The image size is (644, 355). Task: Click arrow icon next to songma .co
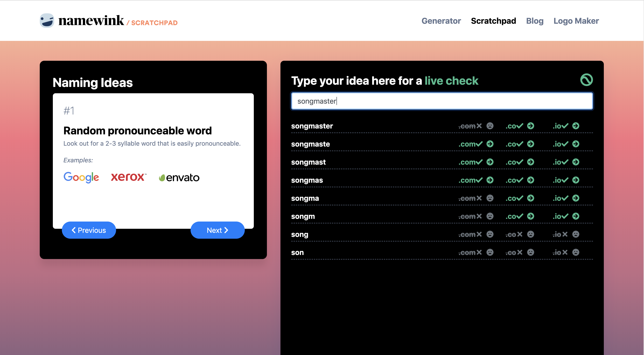tap(530, 198)
